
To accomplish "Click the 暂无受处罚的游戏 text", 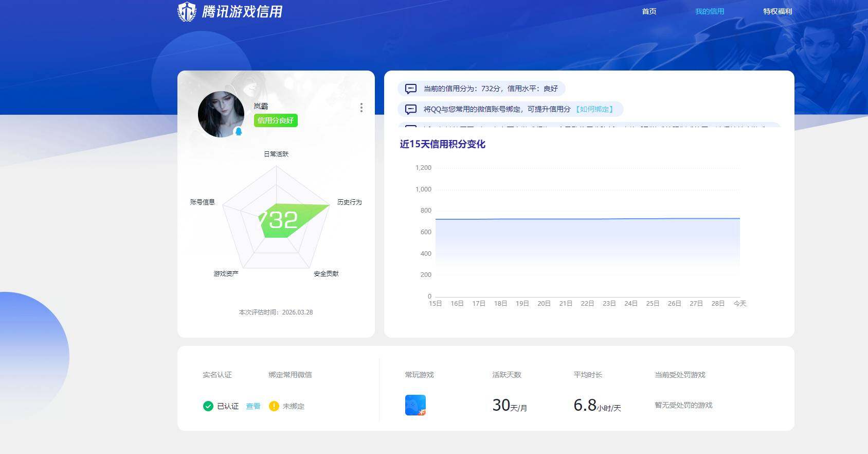I will tap(683, 405).
